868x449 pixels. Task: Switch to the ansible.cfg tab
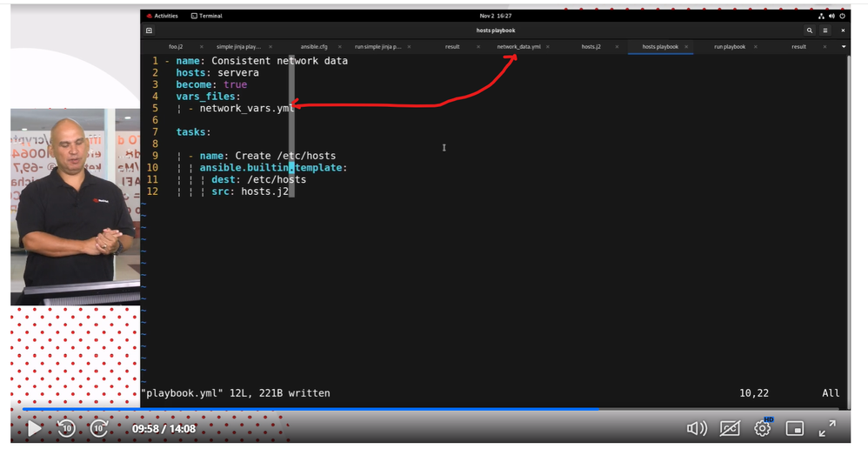click(x=314, y=47)
